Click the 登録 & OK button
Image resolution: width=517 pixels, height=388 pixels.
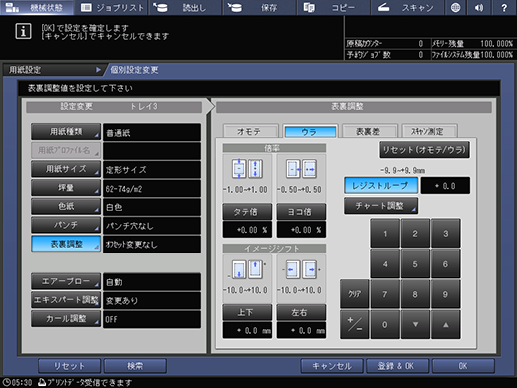(x=397, y=366)
